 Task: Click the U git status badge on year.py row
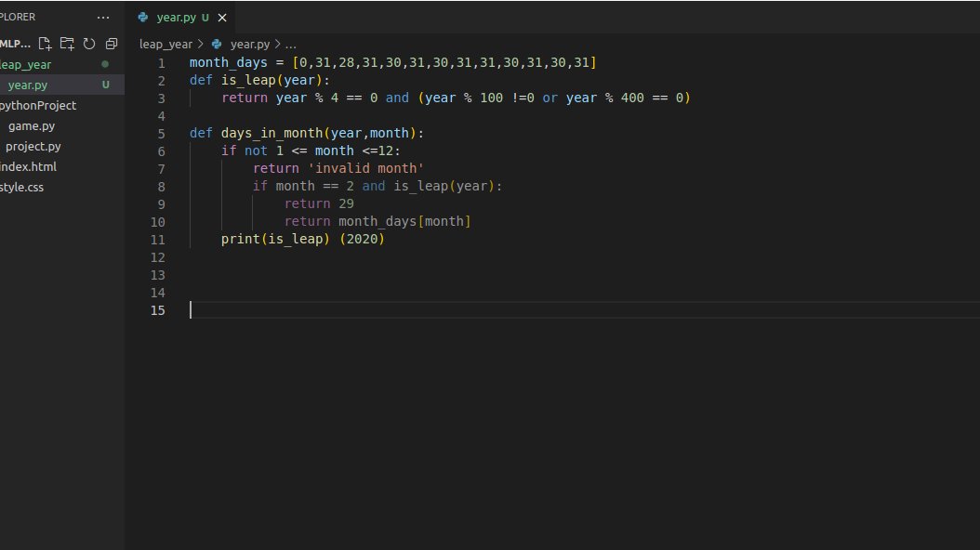[106, 85]
